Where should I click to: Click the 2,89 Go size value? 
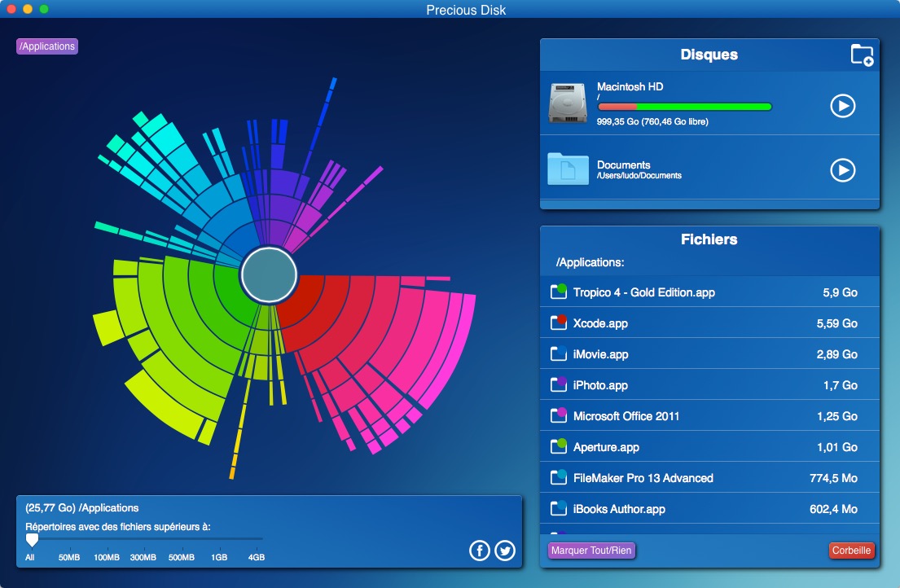click(836, 354)
